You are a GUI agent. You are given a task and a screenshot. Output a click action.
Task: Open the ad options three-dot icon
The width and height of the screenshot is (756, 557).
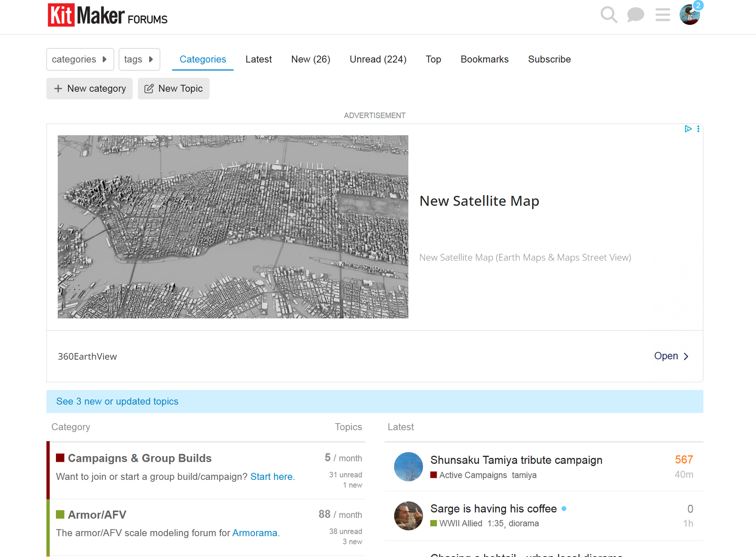698,129
